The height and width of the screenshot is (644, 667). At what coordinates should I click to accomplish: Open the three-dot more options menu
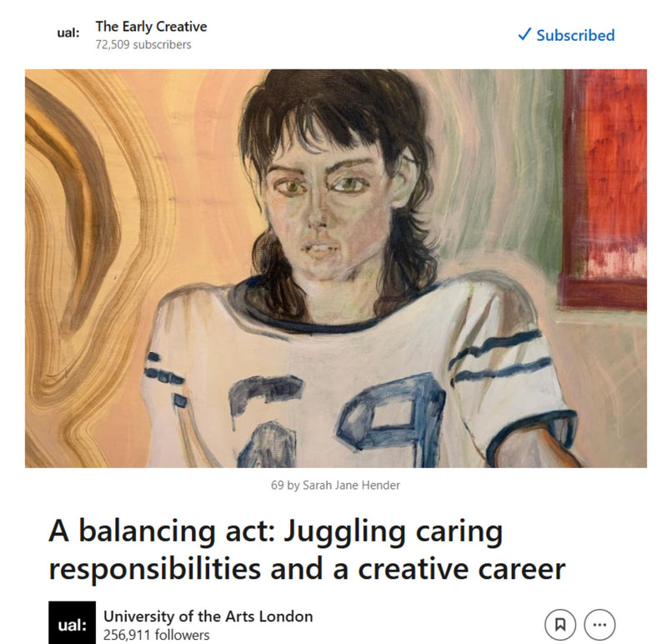click(x=599, y=625)
